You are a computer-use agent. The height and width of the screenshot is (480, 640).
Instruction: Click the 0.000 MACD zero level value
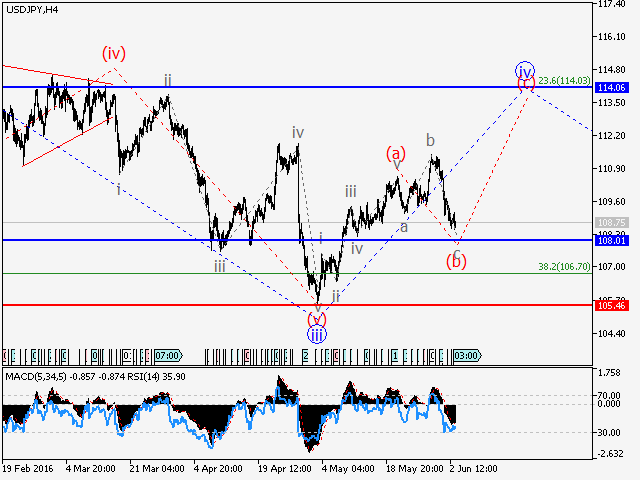[609, 404]
